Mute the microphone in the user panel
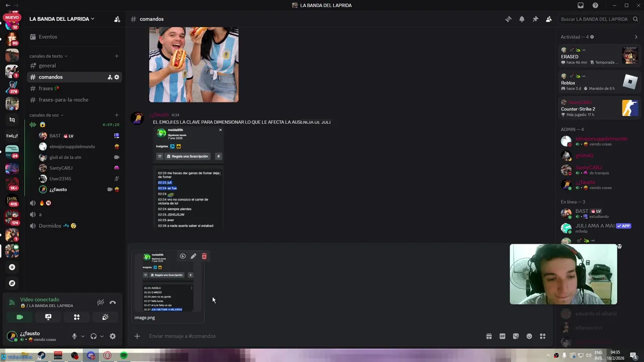Screen dimensions: 644x362 click(74, 336)
